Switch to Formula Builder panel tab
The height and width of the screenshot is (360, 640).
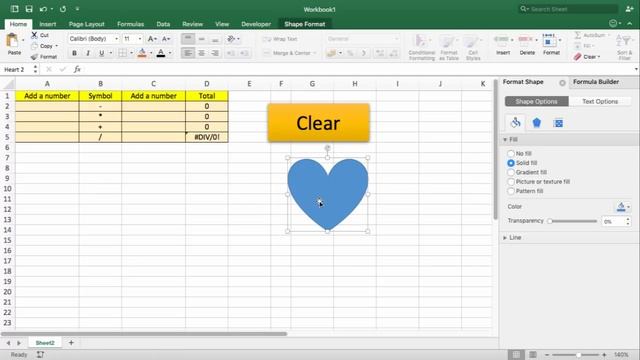pyautogui.click(x=596, y=82)
